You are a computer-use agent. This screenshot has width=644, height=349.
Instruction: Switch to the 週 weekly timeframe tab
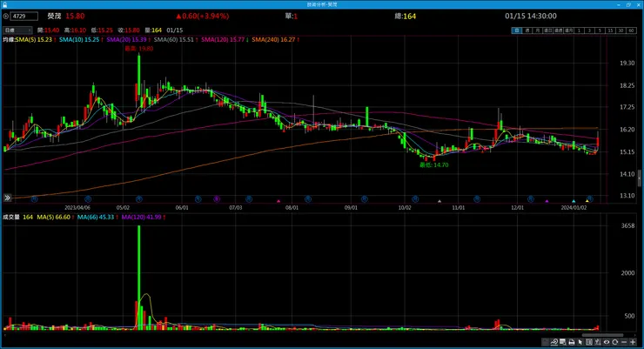[x=527, y=30]
